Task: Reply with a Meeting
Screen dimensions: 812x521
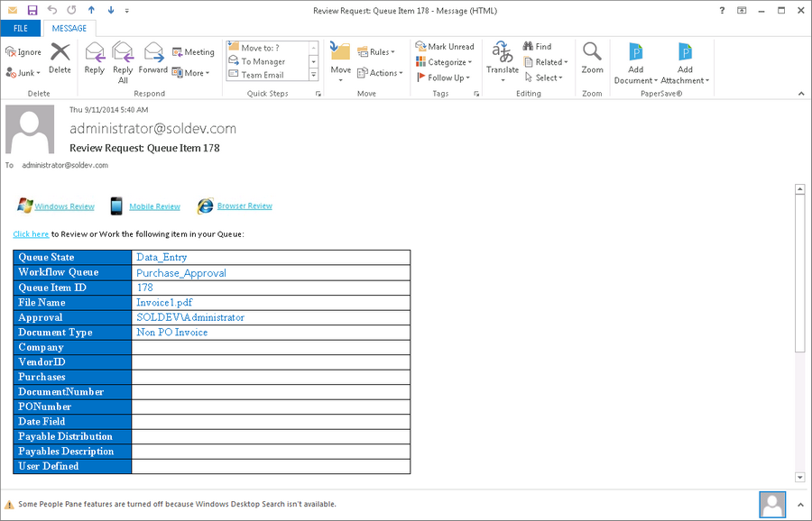Action: (193, 51)
